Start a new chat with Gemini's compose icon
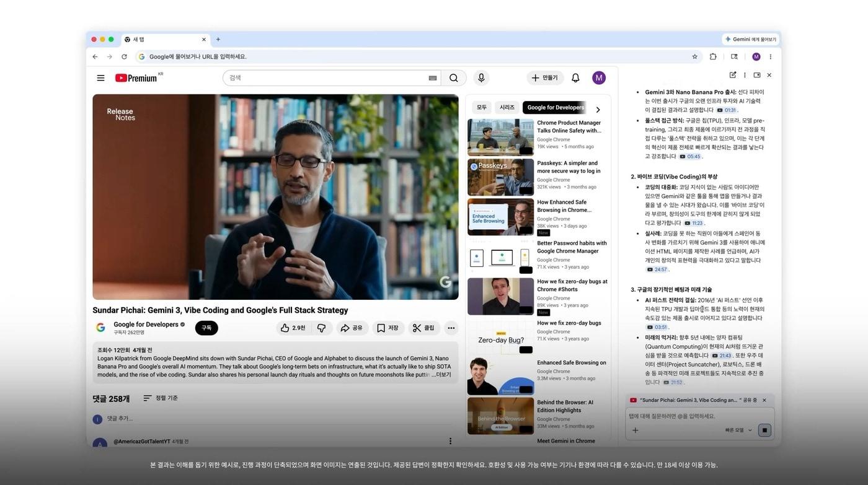868x485 pixels. [x=732, y=74]
